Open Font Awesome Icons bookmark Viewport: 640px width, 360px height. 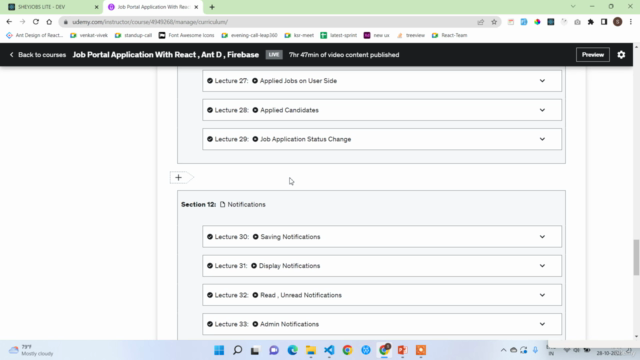187,36
